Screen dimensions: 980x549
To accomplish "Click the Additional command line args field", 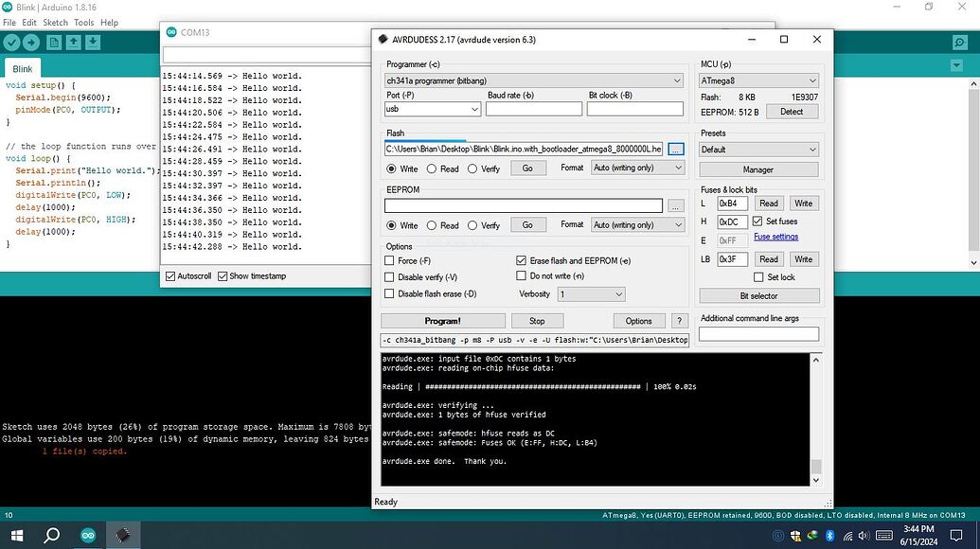I will [x=757, y=333].
